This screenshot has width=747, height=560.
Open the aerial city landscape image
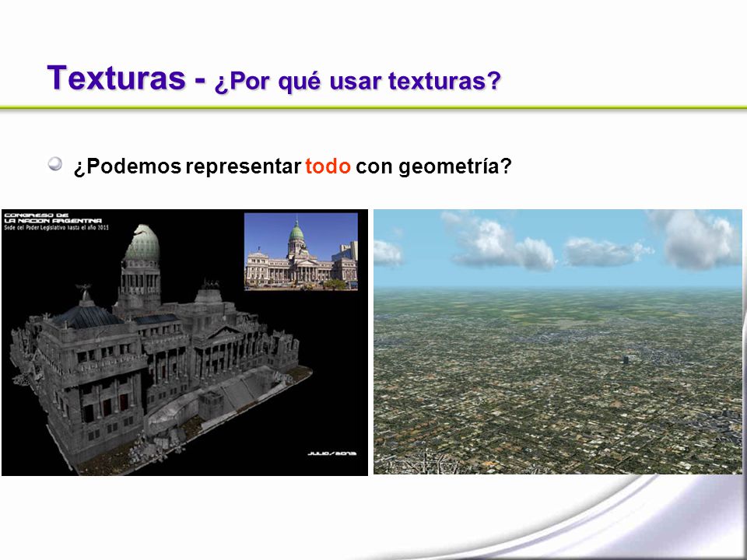[558, 342]
